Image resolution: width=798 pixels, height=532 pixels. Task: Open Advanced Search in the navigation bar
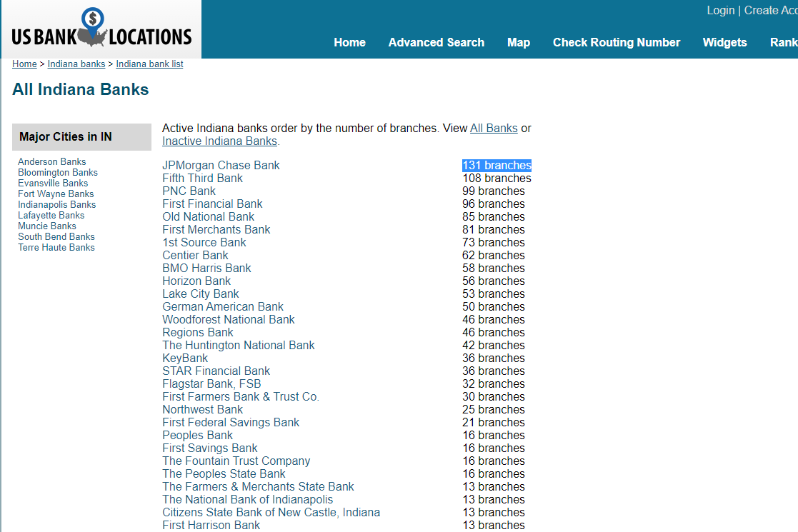point(436,42)
